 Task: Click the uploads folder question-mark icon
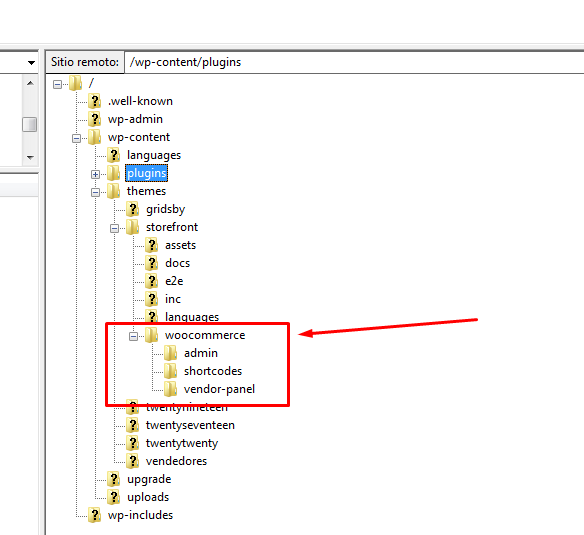click(114, 497)
